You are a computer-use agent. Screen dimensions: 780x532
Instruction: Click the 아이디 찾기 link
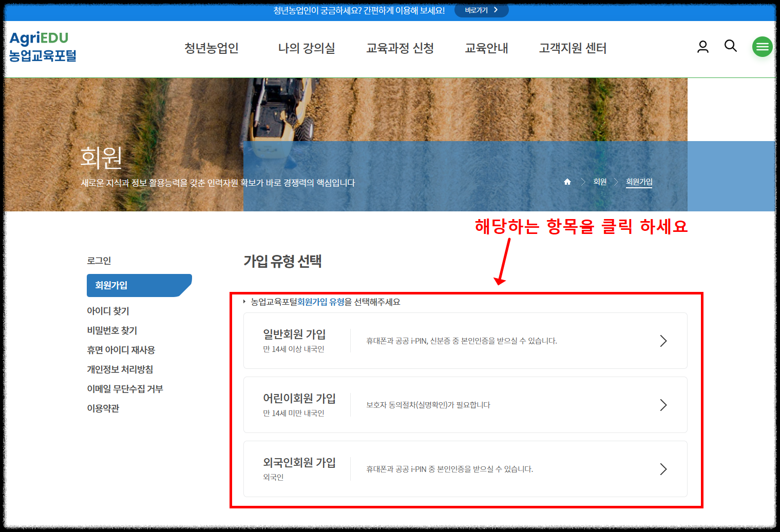pyautogui.click(x=108, y=310)
